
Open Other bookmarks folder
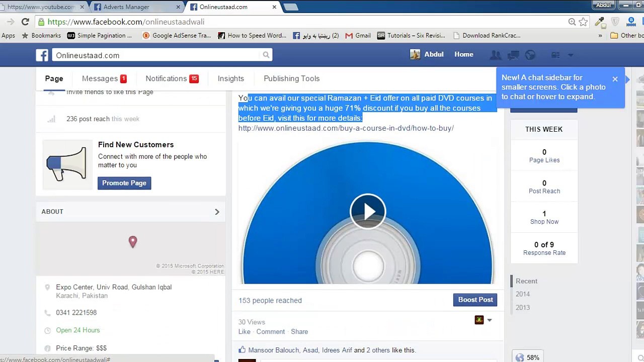pos(626,36)
